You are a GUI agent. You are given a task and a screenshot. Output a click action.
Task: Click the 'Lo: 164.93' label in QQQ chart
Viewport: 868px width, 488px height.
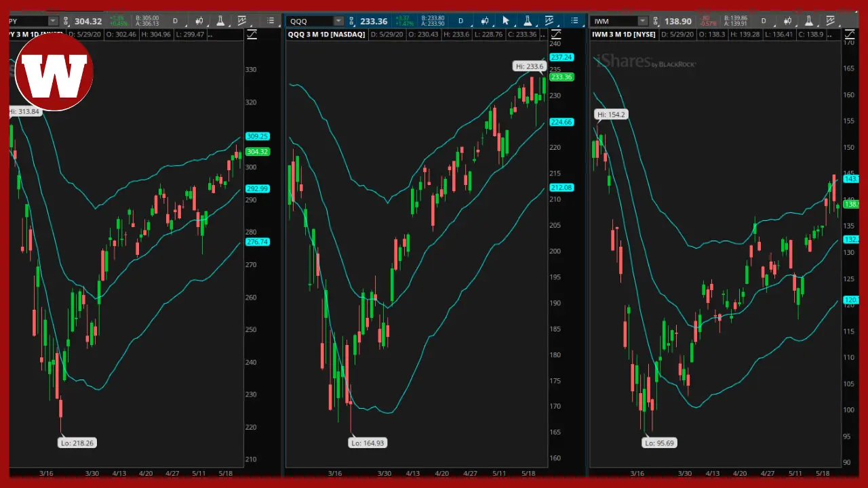368,443
